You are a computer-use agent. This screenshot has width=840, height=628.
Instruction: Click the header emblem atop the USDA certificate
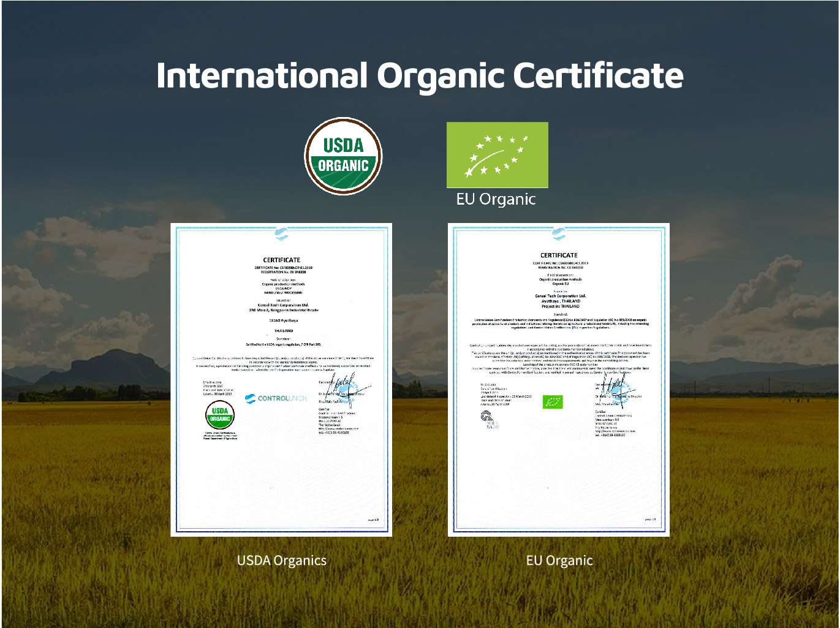coord(281,233)
